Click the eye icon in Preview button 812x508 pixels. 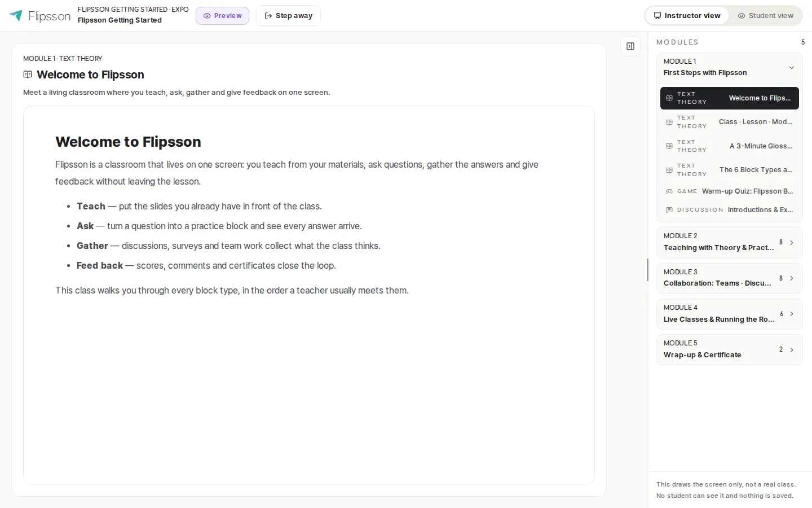(x=207, y=16)
